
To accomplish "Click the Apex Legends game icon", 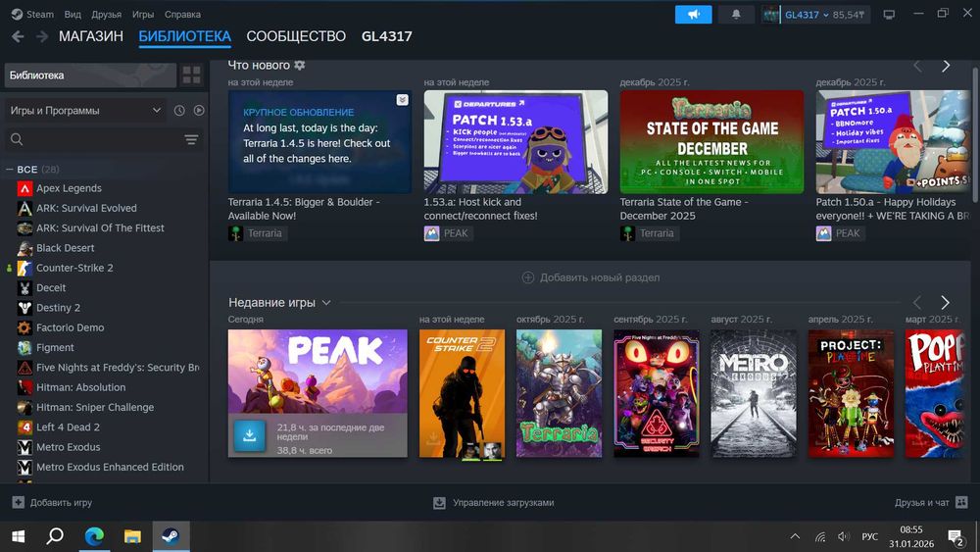I will 24,188.
